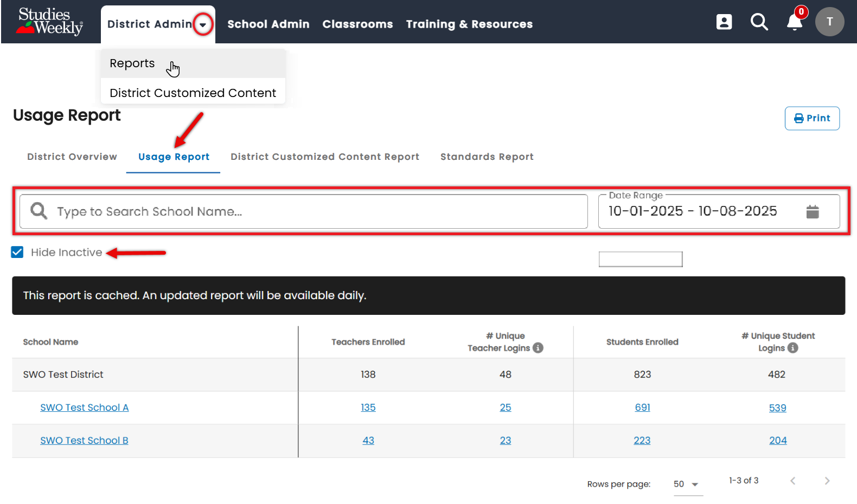
Task: Focus the Search School Name field
Action: click(304, 211)
